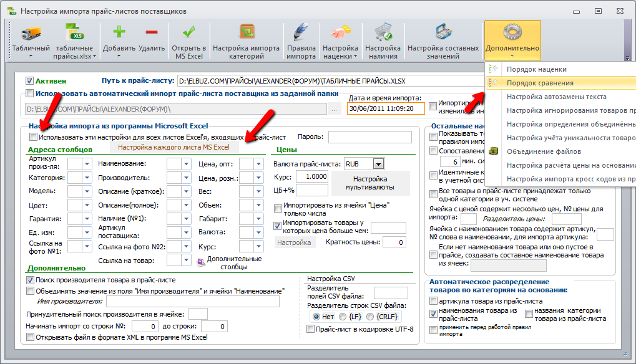
Task: Select the {CRLF} radio button
Action: (x=370, y=317)
